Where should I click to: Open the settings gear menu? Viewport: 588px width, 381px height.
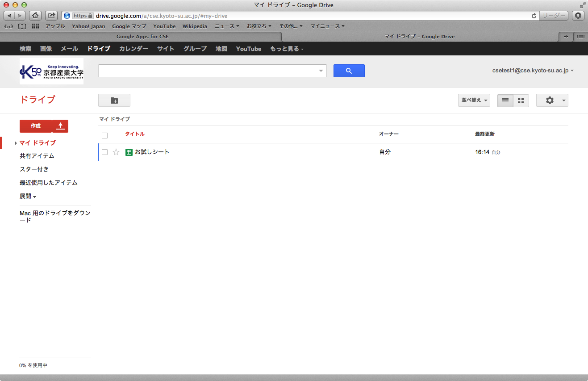coord(552,100)
